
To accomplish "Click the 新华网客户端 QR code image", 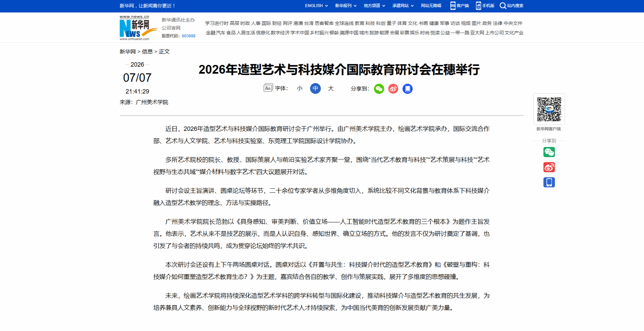I will (x=549, y=109).
